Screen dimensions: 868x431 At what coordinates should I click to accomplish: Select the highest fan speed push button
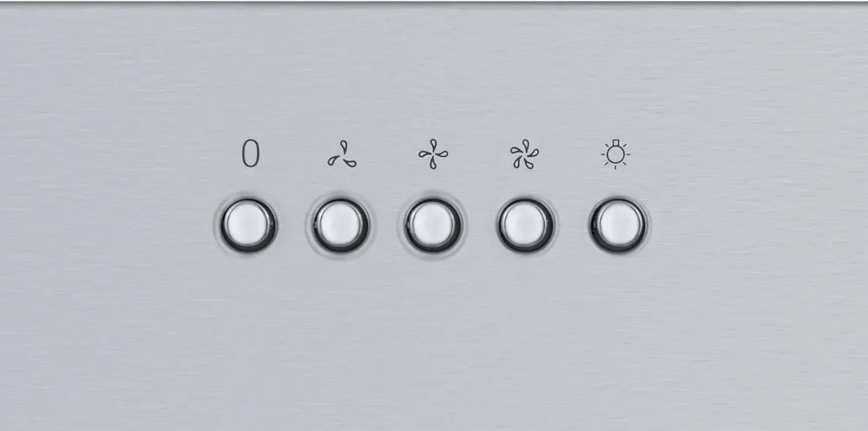pyautogui.click(x=525, y=225)
